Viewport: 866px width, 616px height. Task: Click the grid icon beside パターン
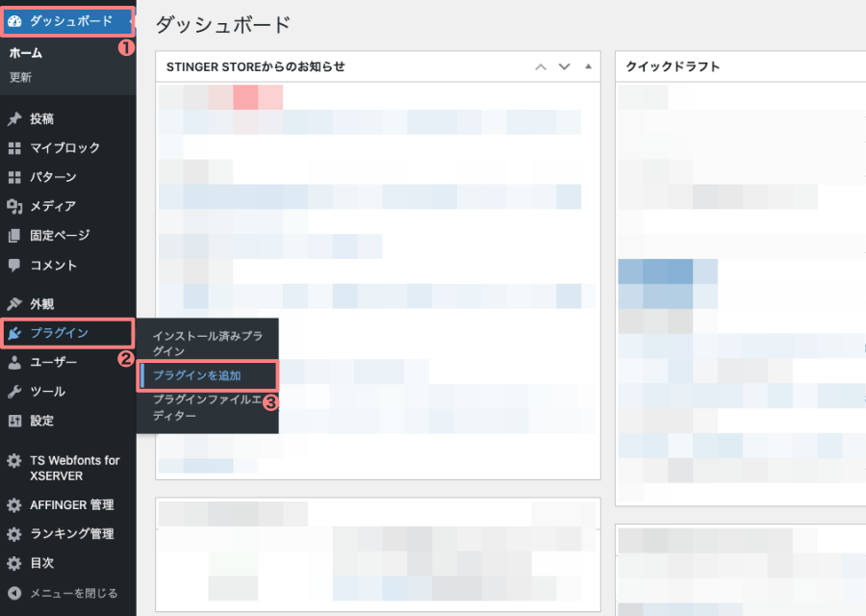pos(14,177)
